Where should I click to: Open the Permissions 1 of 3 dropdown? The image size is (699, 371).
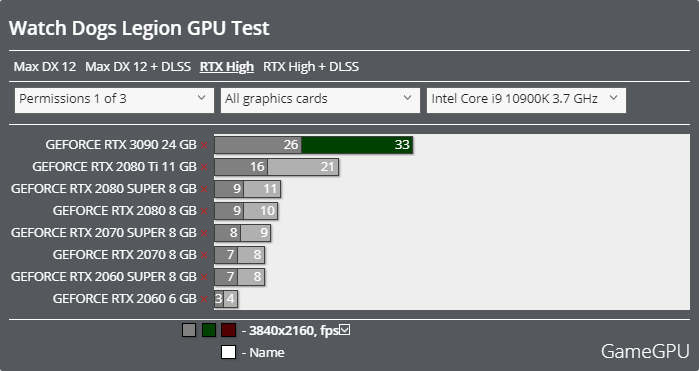tap(114, 100)
